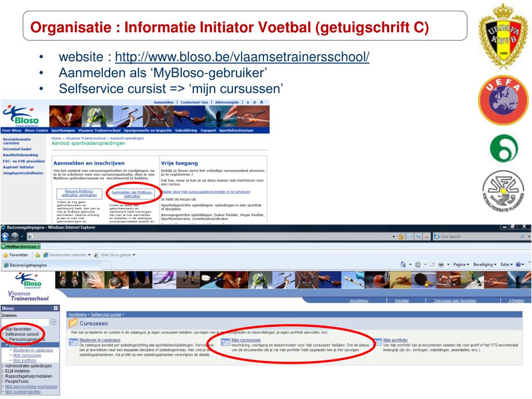Screen dimensions: 532x399
Task: Click the Bloso logo in upper webpage
Action: [x=21, y=116]
